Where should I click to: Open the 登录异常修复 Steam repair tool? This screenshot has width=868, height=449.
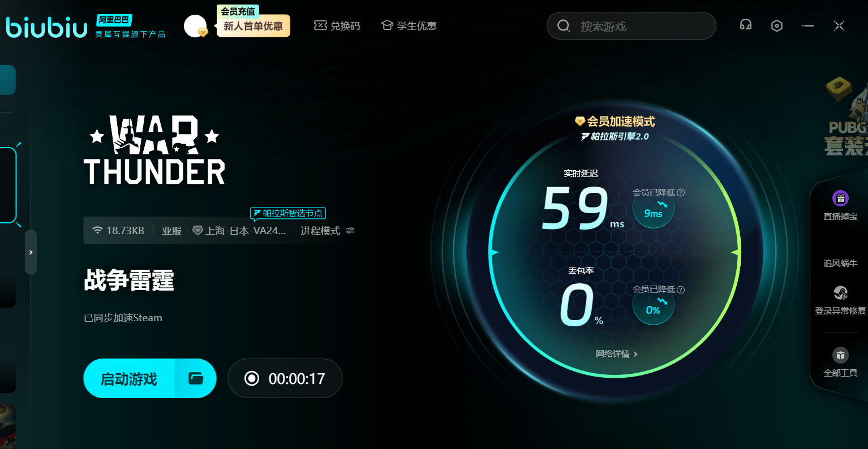pyautogui.click(x=840, y=300)
